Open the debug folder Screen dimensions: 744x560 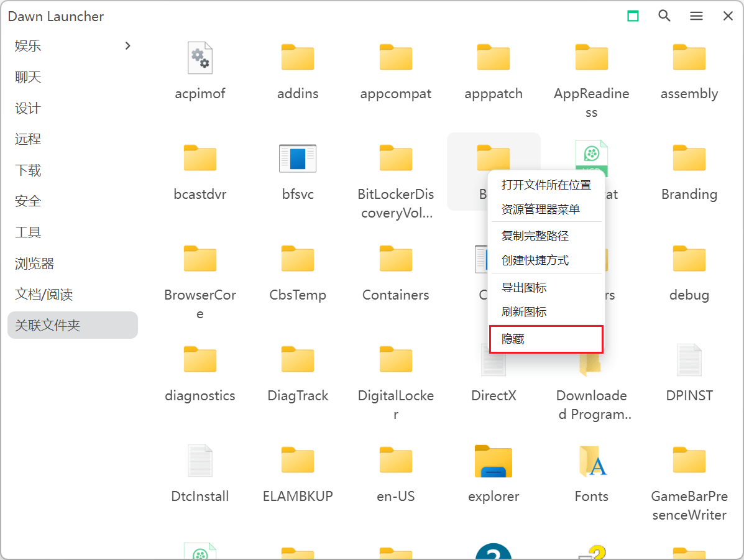(689, 259)
